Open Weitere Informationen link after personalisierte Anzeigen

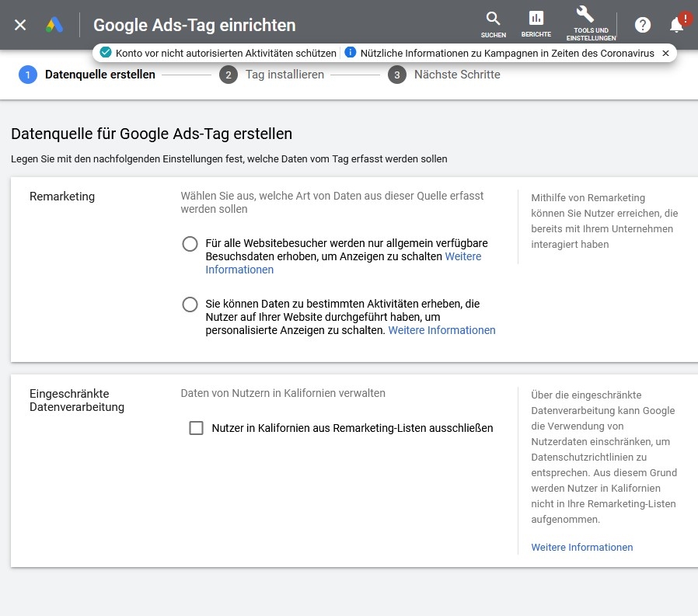pyautogui.click(x=441, y=330)
